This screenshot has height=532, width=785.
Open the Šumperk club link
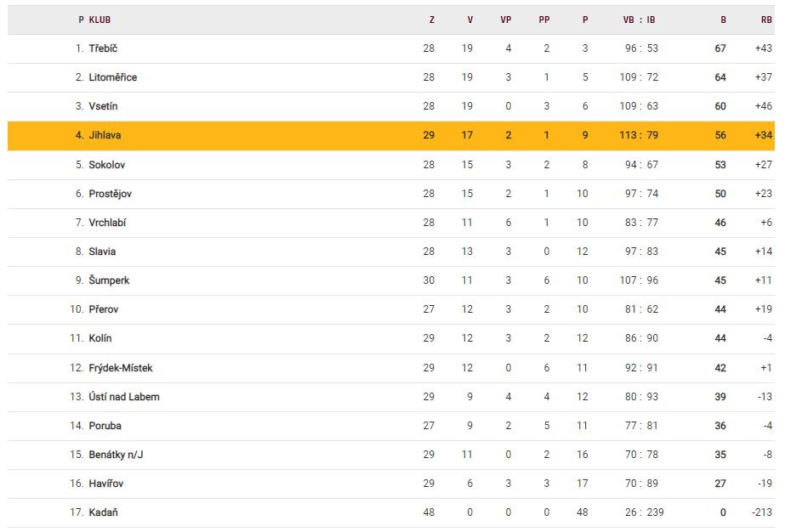click(x=109, y=280)
